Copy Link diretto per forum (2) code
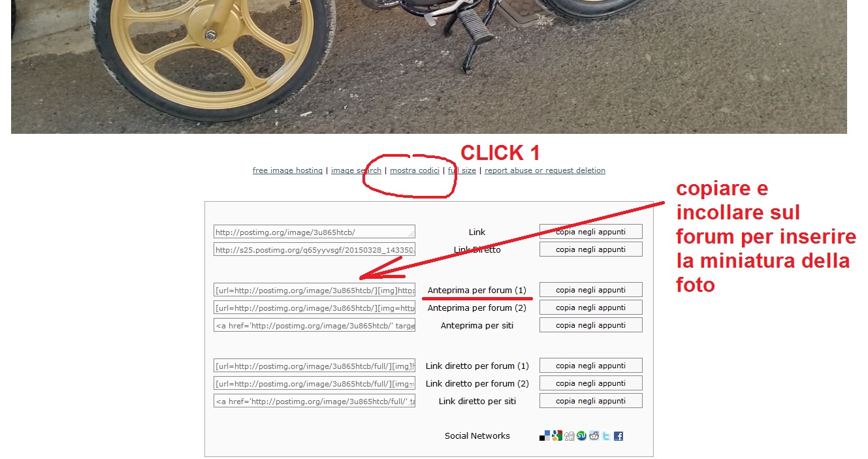This screenshot has height=459, width=868. click(x=591, y=383)
